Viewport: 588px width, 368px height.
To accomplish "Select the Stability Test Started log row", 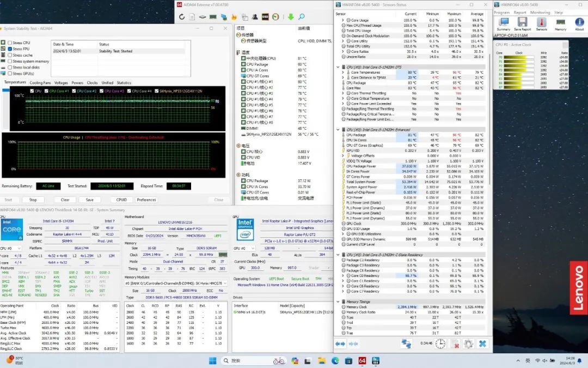I will tap(119, 51).
